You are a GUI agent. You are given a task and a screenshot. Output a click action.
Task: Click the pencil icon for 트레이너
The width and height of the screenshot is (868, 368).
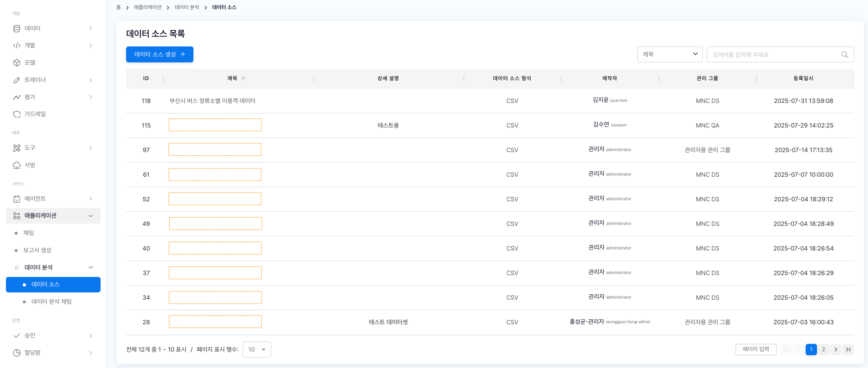pos(17,80)
